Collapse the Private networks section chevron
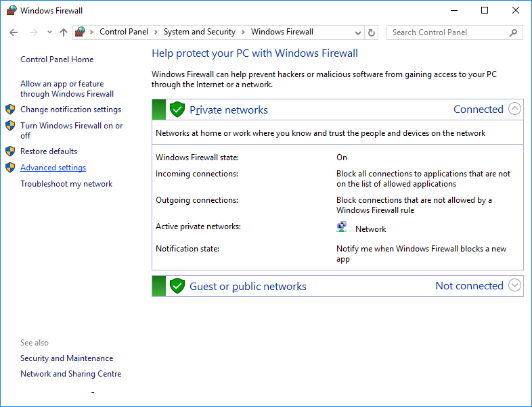The height and width of the screenshot is (407, 532). pos(514,109)
